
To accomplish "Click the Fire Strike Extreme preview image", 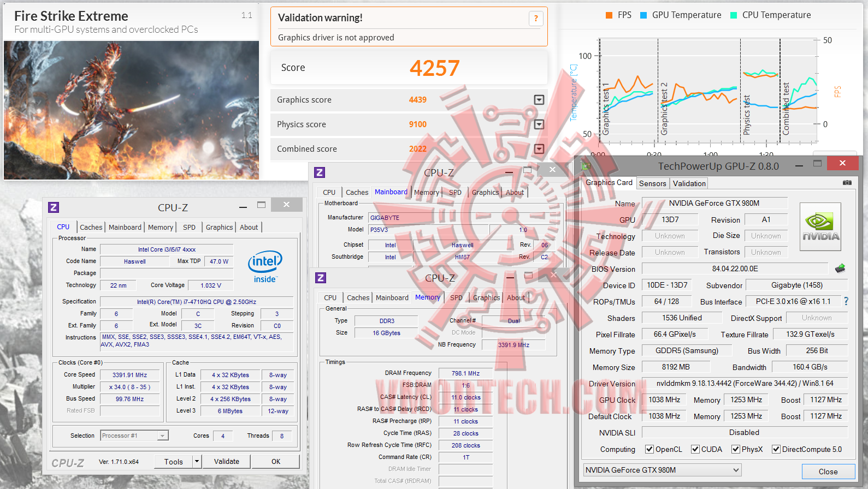I will (x=132, y=110).
